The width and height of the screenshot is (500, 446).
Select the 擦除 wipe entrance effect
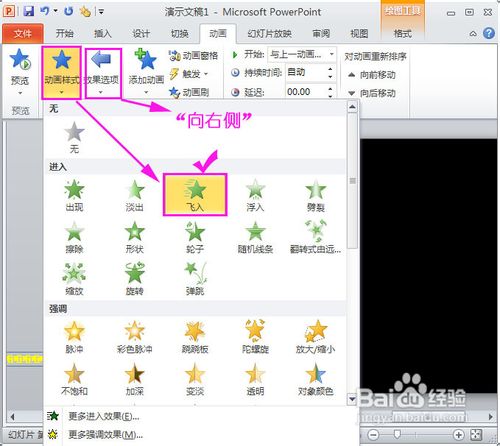click(x=74, y=237)
